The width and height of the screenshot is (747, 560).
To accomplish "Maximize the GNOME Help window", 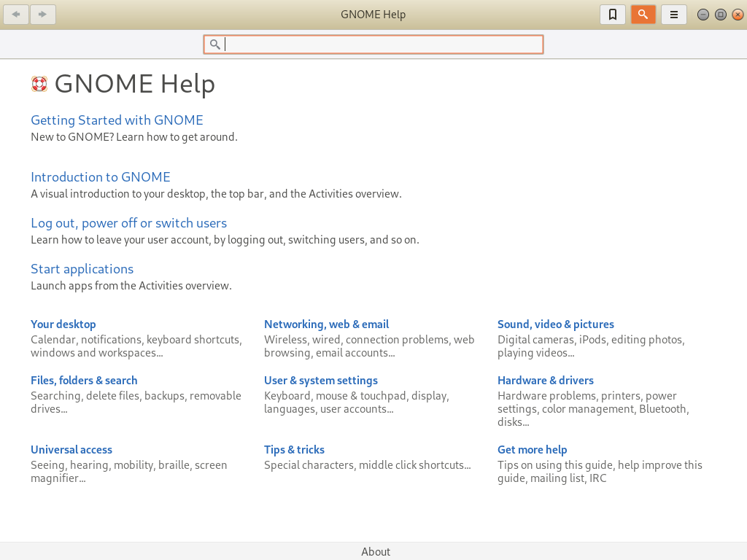I will (x=720, y=15).
